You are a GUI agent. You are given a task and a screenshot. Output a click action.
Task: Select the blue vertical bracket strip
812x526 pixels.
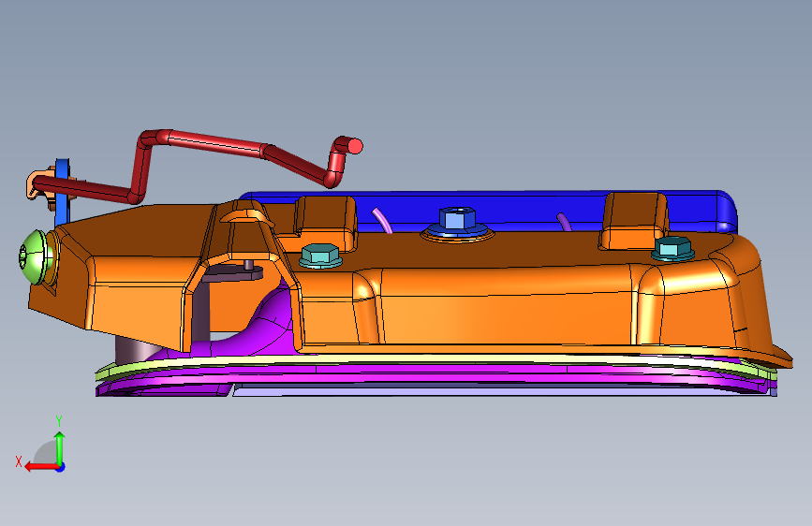[62, 207]
